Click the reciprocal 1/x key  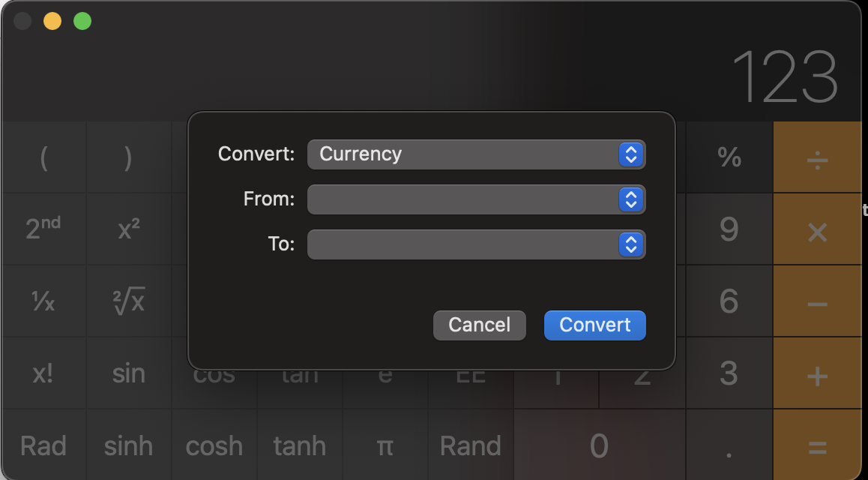pos(43,302)
